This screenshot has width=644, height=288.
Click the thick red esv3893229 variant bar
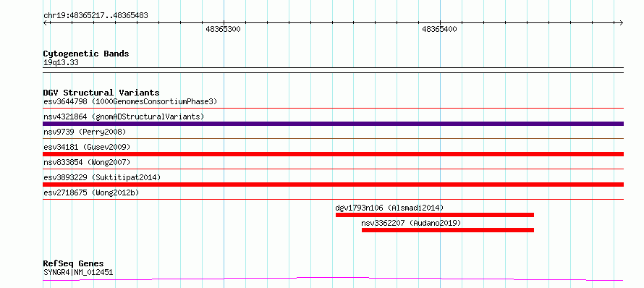[333, 185]
